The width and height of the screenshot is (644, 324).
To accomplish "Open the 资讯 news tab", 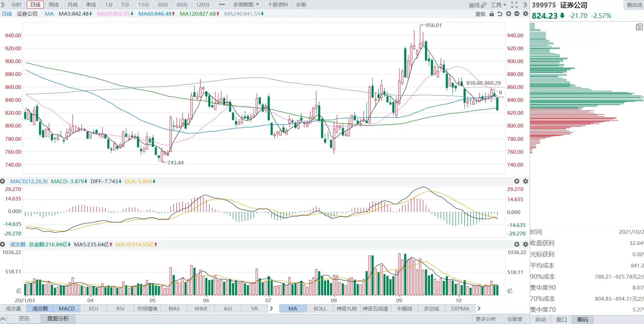I will point(24,319).
